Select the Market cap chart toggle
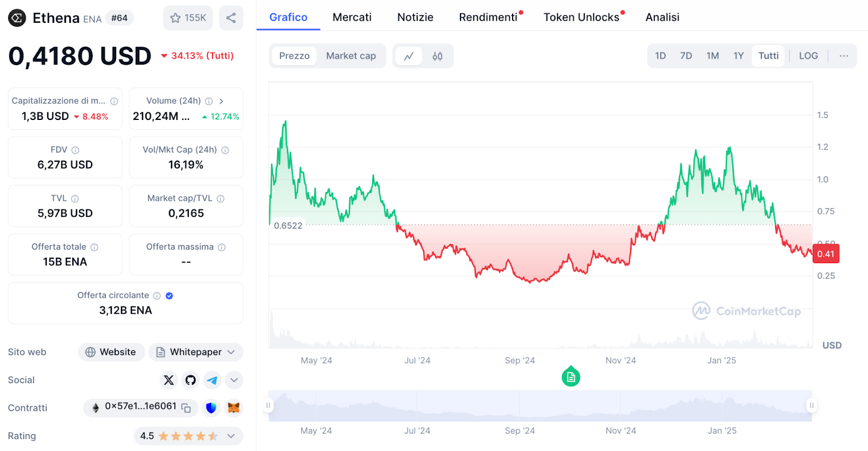The height and width of the screenshot is (451, 868). click(350, 56)
